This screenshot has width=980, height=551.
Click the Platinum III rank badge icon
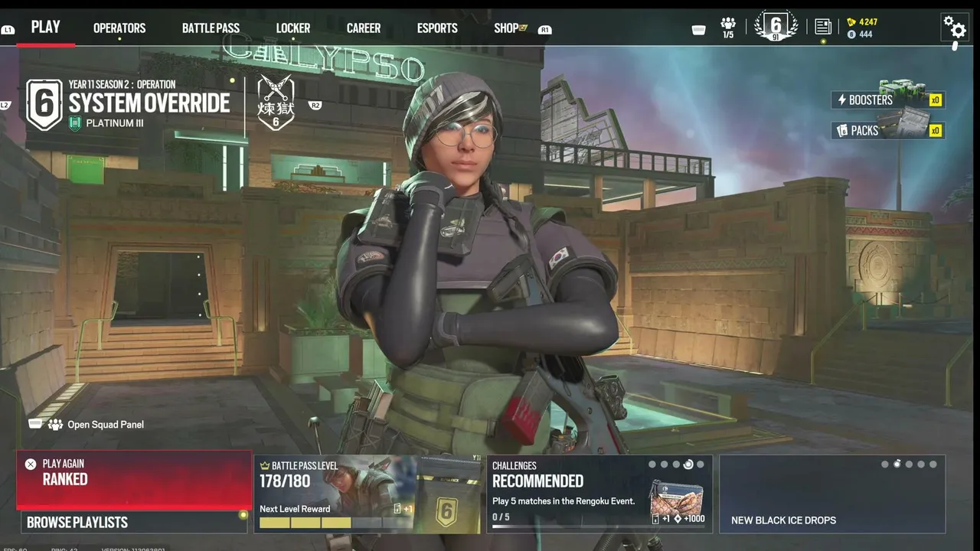click(75, 123)
